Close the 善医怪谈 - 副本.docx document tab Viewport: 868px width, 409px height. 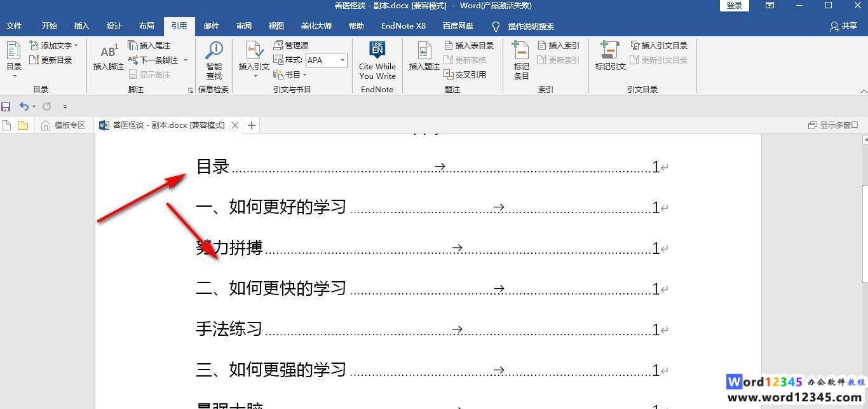[235, 125]
